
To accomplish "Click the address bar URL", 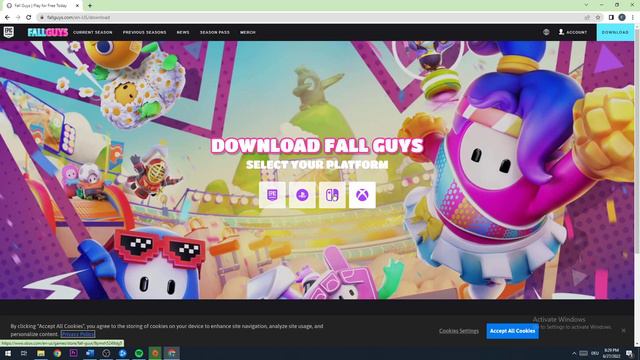I will (x=78, y=18).
